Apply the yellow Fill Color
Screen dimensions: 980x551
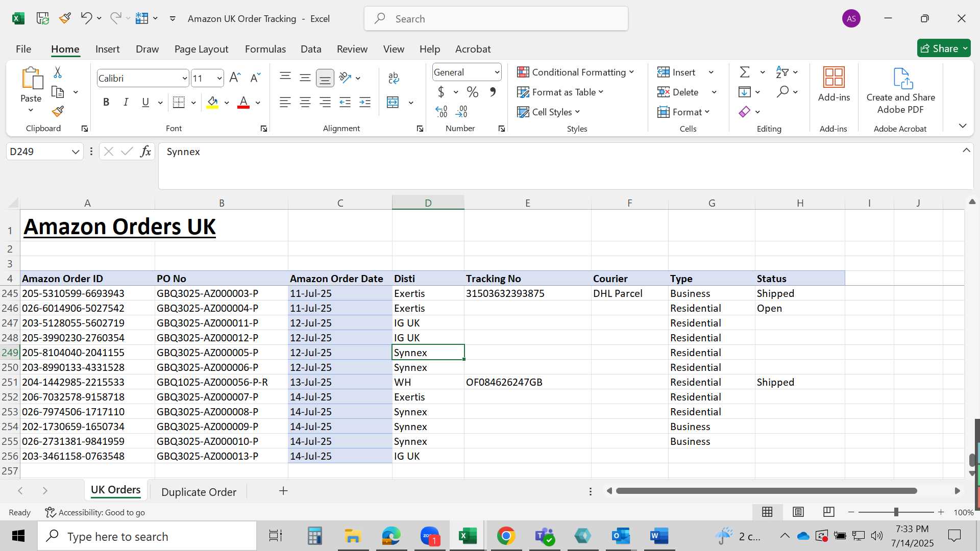click(213, 103)
